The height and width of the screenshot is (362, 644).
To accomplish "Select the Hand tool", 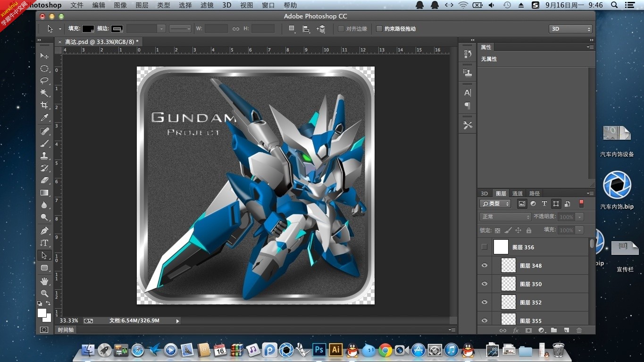I will tap(44, 281).
